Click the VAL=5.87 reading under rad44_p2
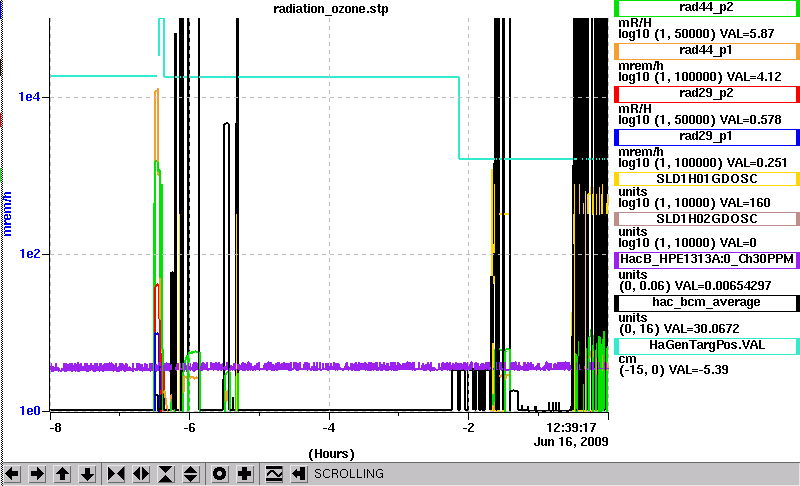The image size is (800, 486). coord(747,34)
